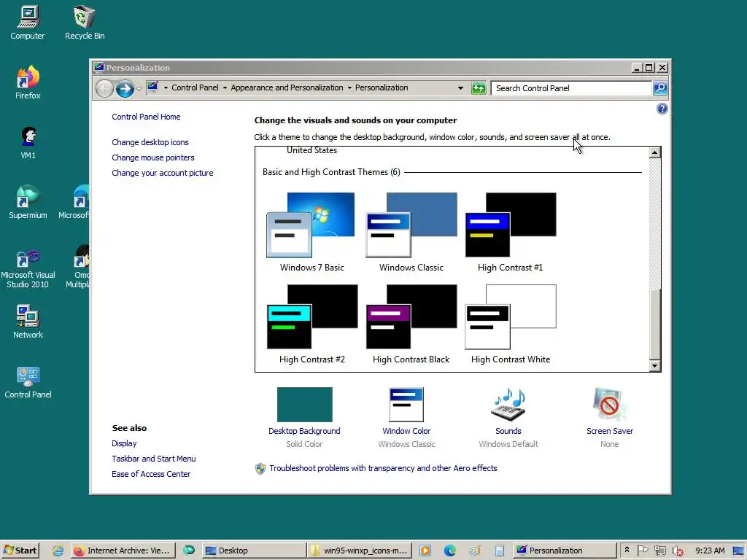Click the Personalization breadcrumb in address bar
This screenshot has width=747, height=560.
(382, 88)
